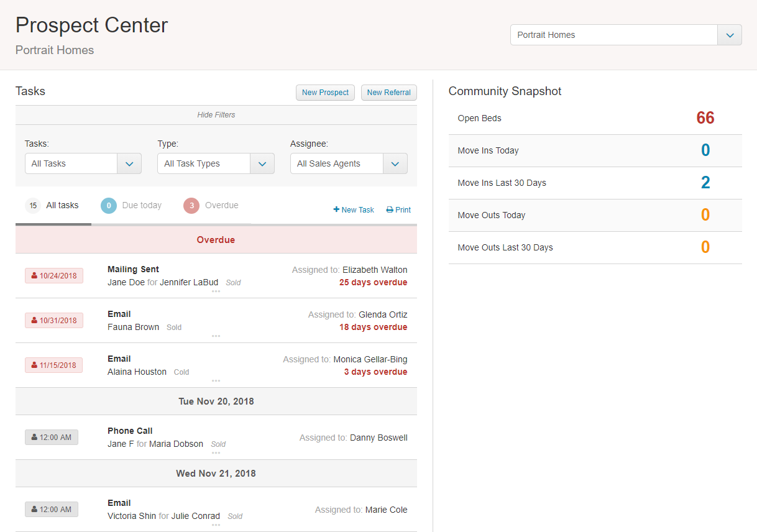Print the task list
Screen dimensions: 757x532
click(398, 210)
